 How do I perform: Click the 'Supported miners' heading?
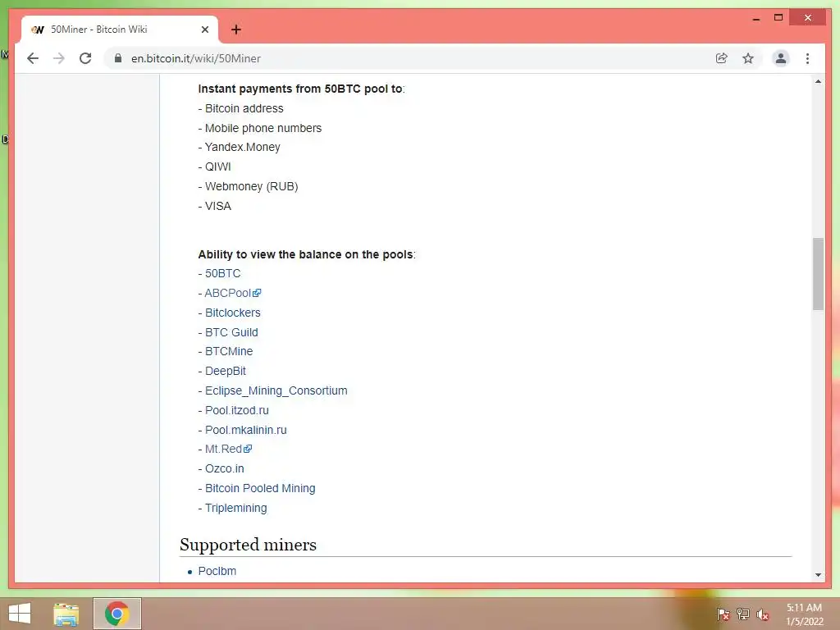[x=248, y=545]
